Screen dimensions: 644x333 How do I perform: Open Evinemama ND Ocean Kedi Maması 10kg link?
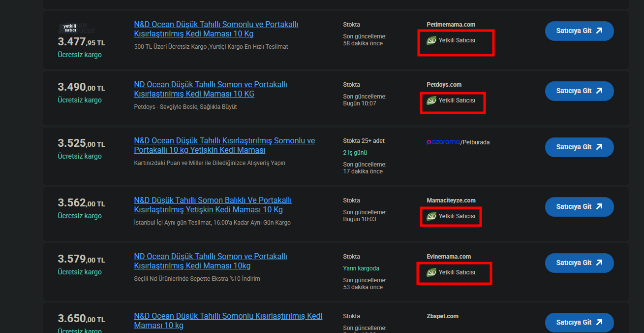coord(211,261)
